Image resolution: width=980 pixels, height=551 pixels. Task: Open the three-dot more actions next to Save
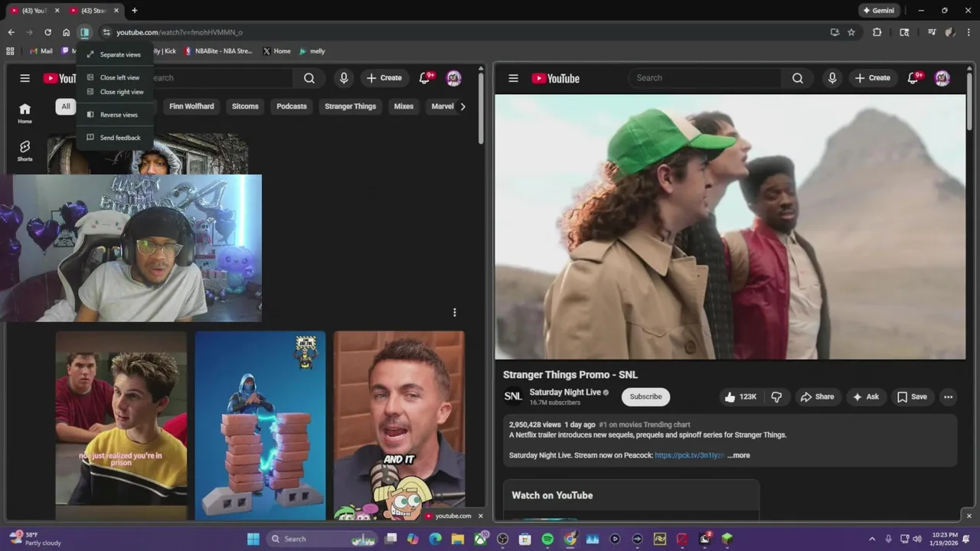pyautogui.click(x=949, y=396)
